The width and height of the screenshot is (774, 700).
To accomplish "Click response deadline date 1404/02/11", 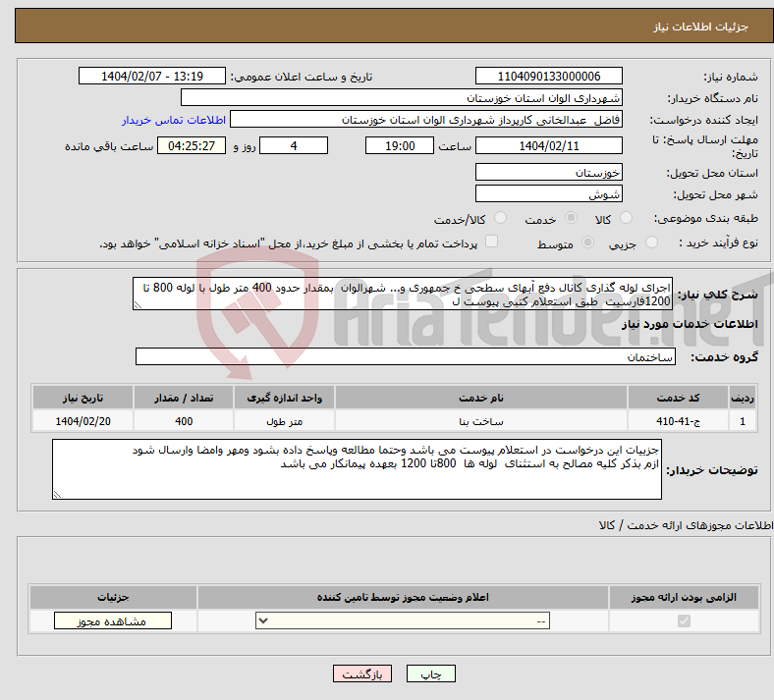I will (549, 145).
